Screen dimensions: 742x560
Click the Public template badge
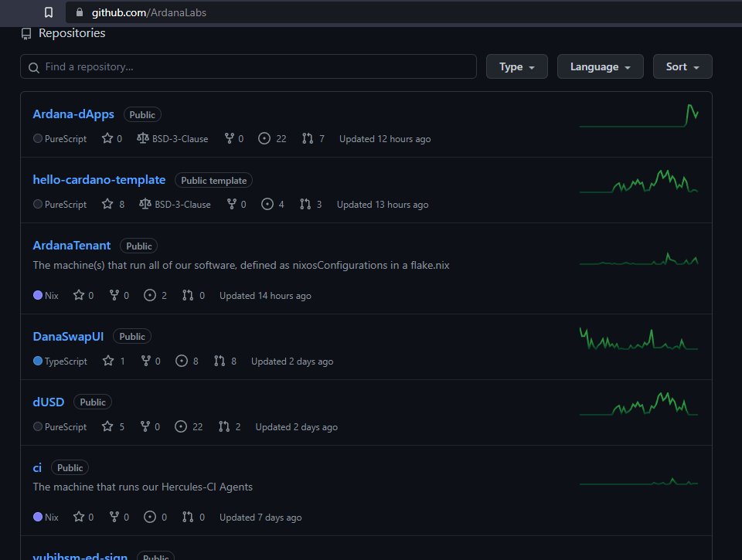(213, 180)
